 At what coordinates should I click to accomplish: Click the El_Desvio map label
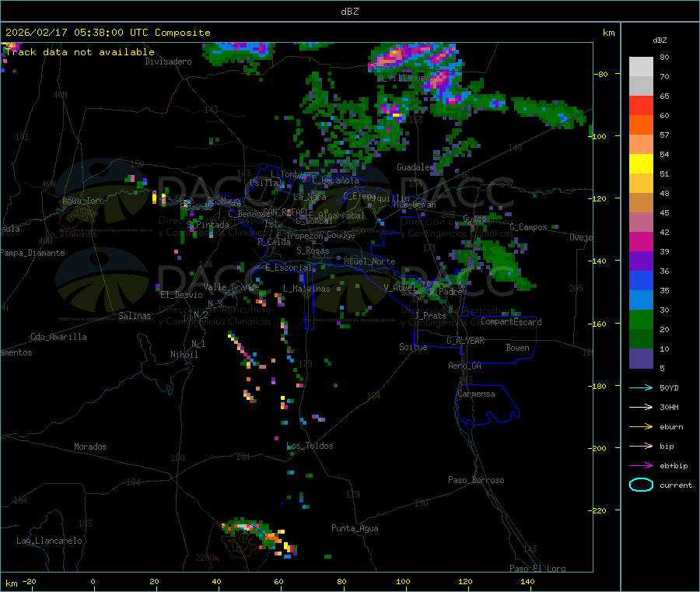click(181, 295)
